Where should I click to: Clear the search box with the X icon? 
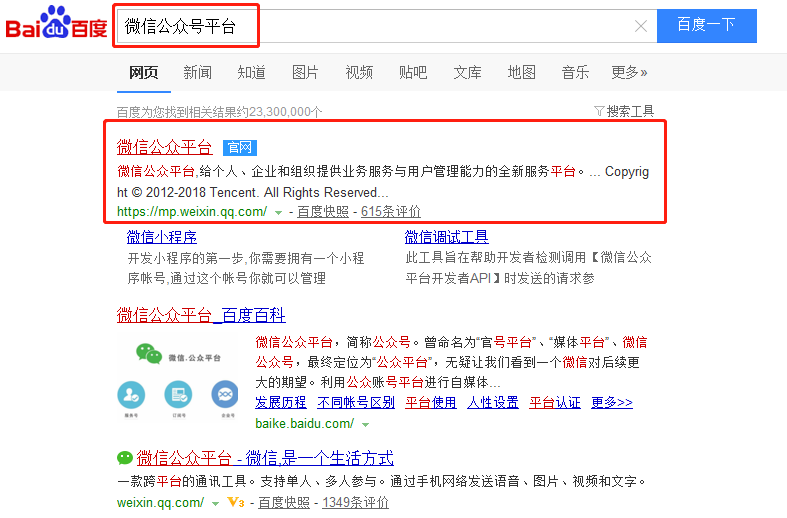pyautogui.click(x=641, y=26)
